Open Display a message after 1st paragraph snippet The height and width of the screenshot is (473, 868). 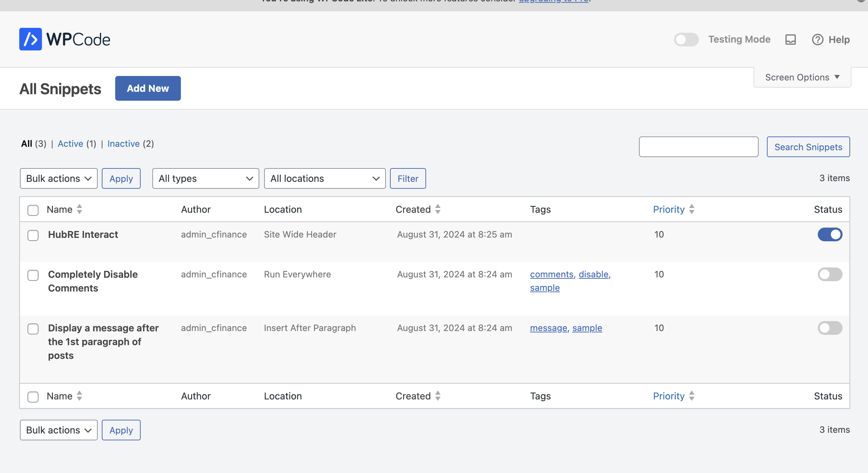tap(104, 342)
